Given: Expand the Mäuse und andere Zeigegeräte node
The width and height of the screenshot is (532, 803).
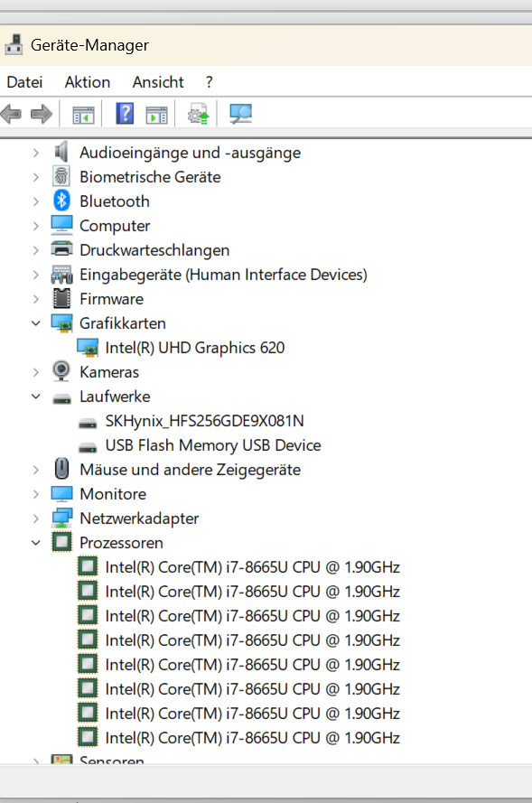Looking at the screenshot, I should [x=35, y=470].
